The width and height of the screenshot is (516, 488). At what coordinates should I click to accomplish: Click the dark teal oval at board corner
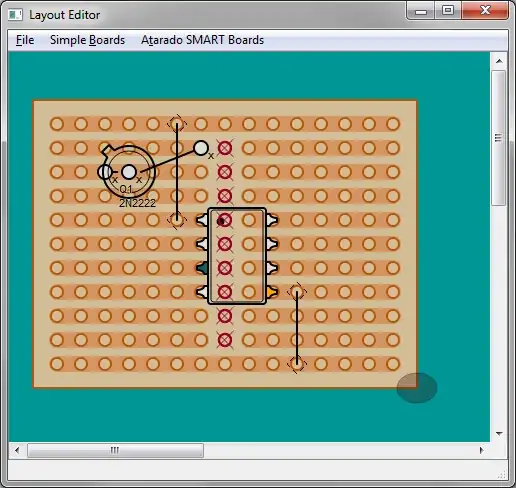(417, 388)
